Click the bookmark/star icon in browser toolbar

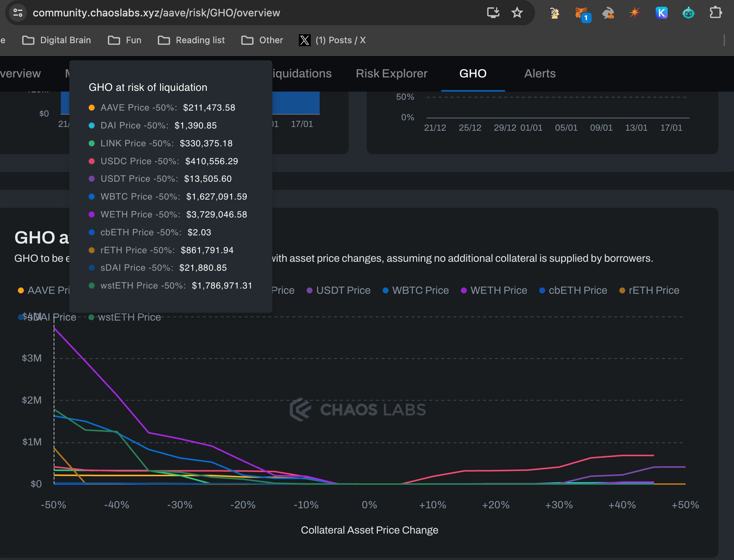[x=518, y=13]
